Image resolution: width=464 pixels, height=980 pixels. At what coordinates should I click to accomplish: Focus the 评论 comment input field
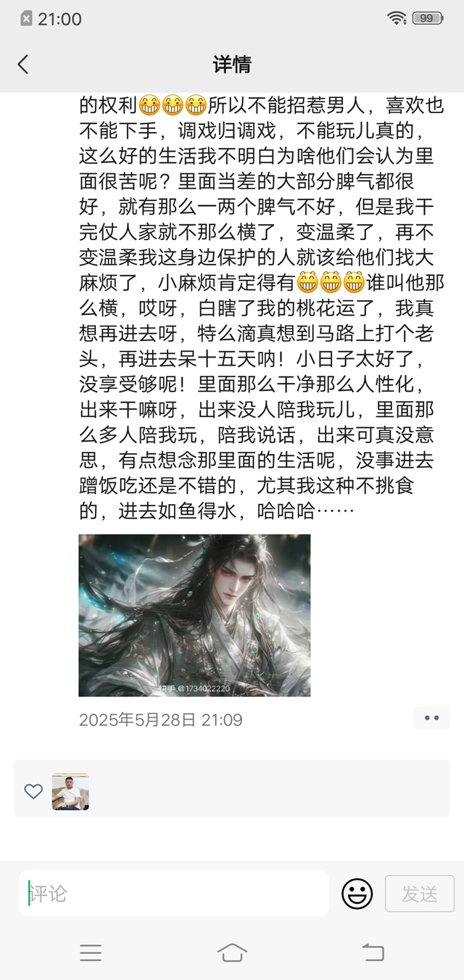coord(174,893)
